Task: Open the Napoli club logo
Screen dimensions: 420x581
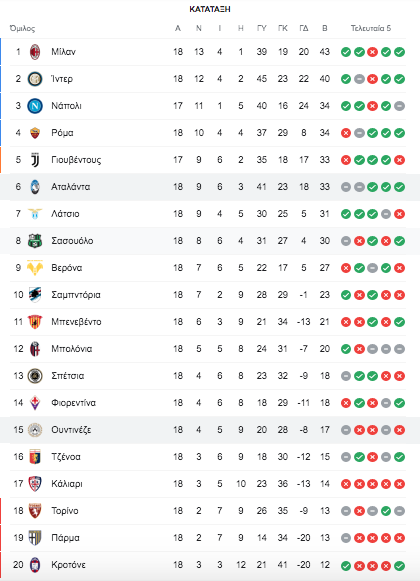Action: coord(35,106)
